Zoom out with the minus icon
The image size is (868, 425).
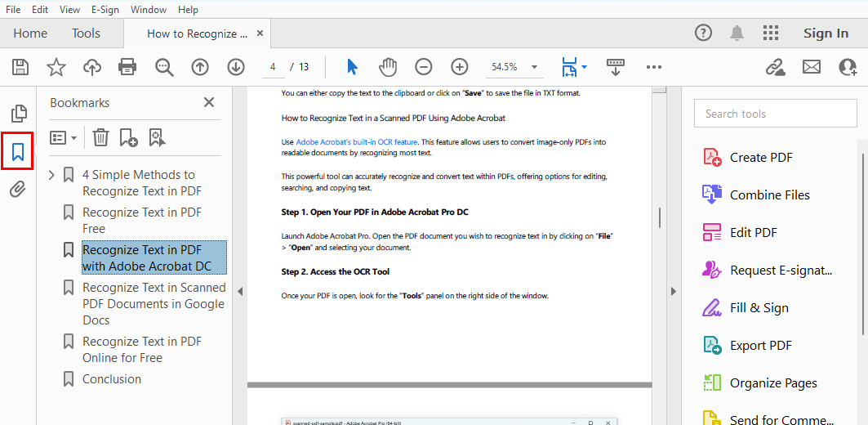(x=424, y=67)
